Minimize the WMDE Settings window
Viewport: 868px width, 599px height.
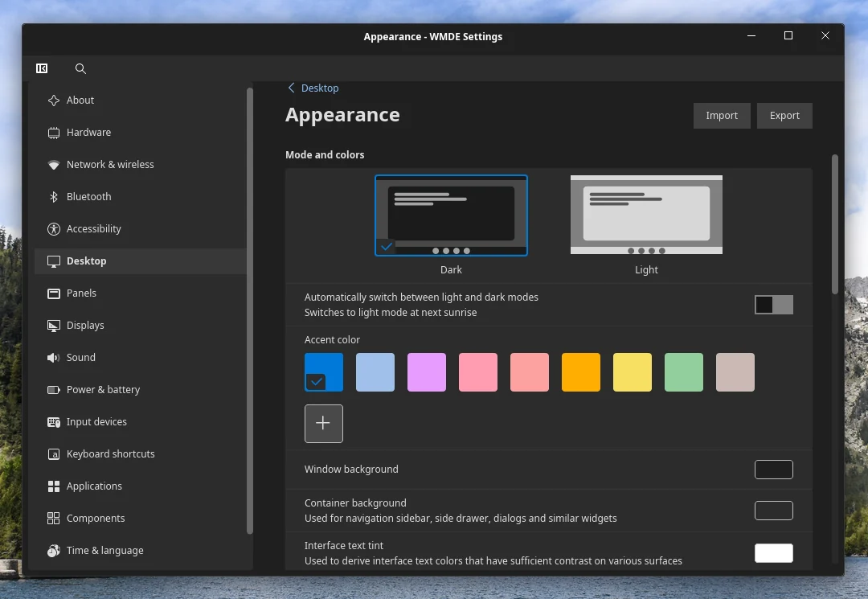tap(751, 36)
